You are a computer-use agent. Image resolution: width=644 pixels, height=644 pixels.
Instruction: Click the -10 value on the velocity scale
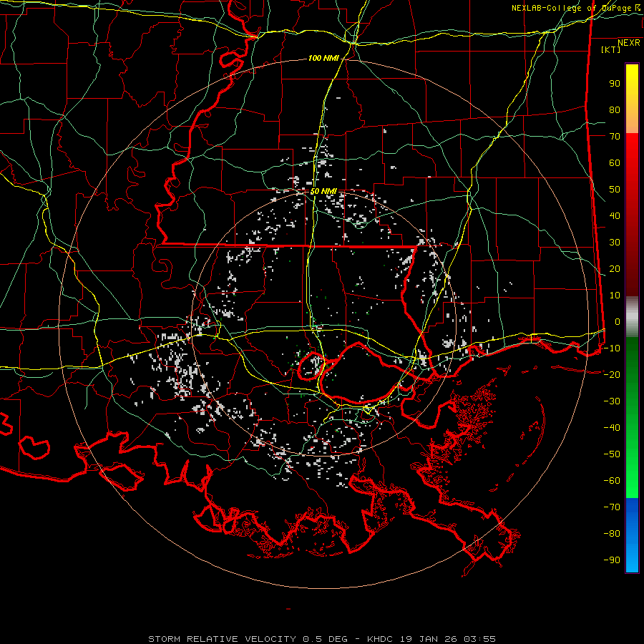(x=612, y=348)
